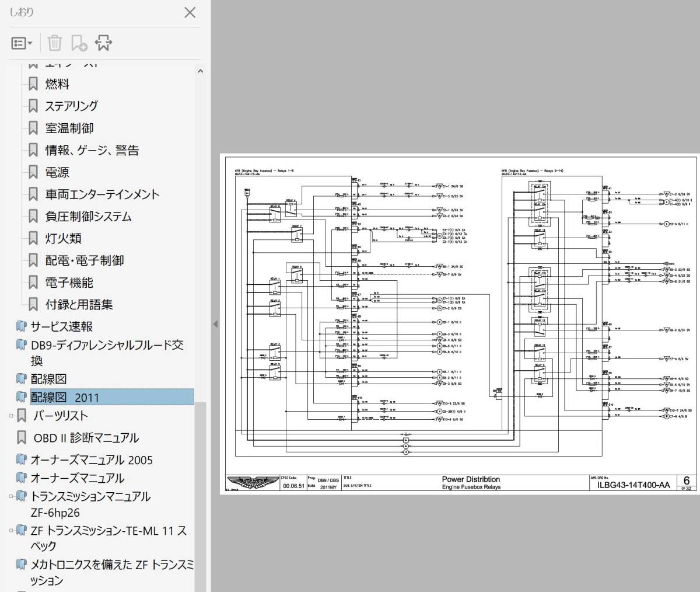Viewport: 700px width, 592px height.
Task: Open the 情報、ゲージ、警告 bookmark
Action: point(92,151)
